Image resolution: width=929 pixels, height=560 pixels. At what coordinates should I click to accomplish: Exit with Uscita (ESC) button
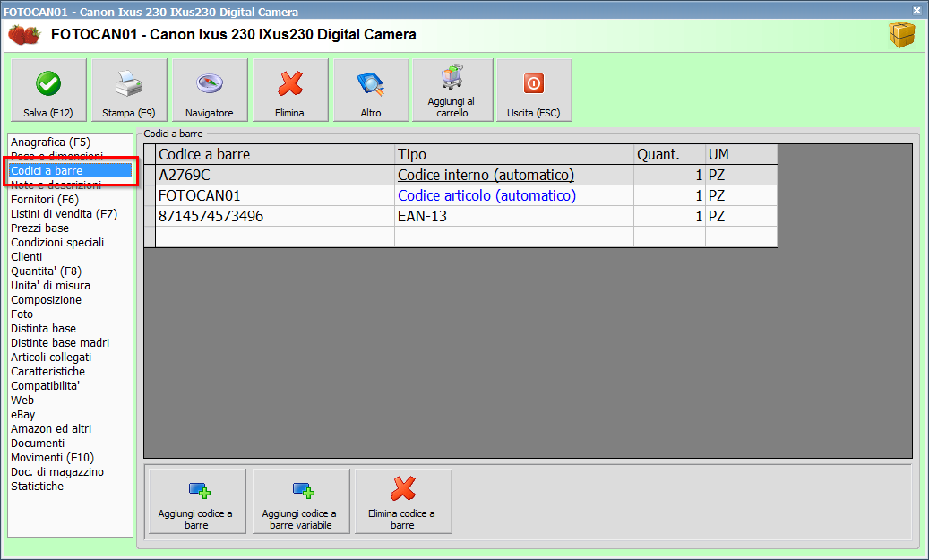click(x=534, y=90)
